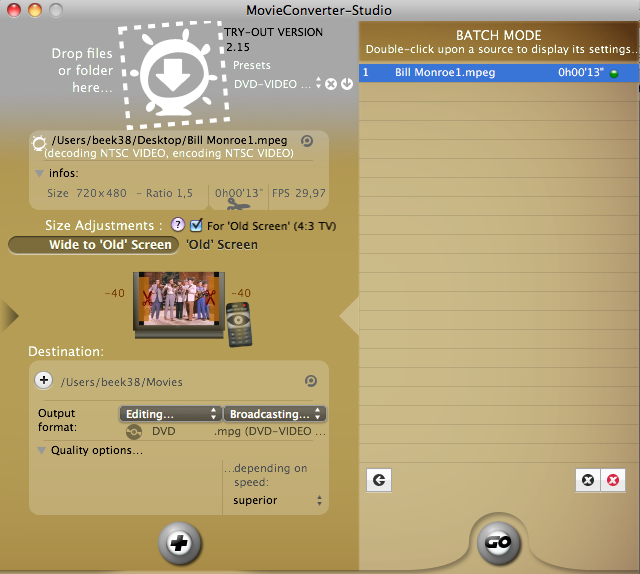Click the TV preview thumbnail

[179, 304]
